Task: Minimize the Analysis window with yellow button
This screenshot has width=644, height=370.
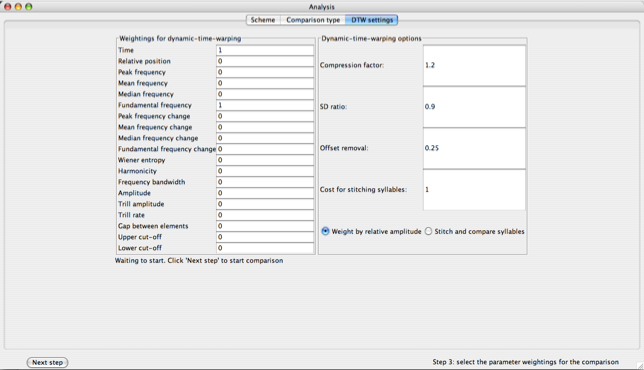Action: [x=18, y=7]
